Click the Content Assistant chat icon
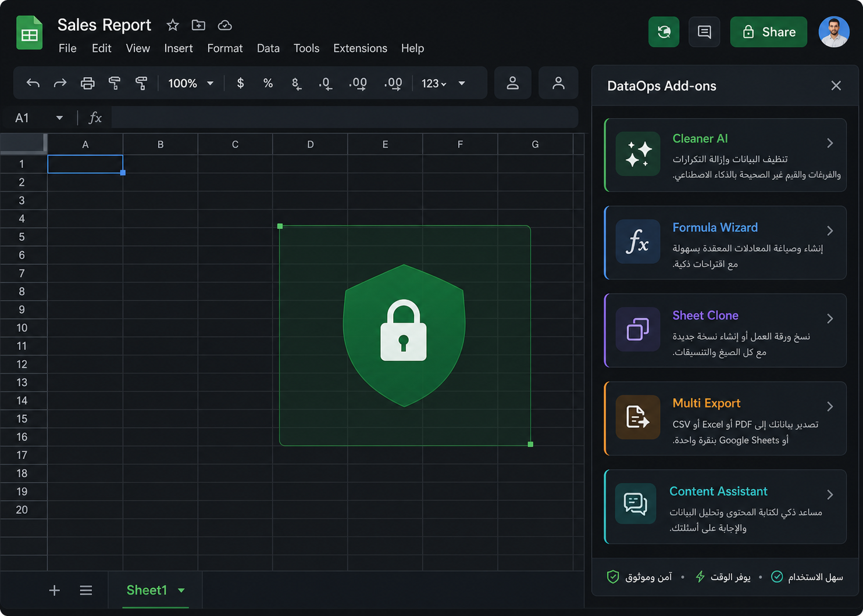 (x=636, y=503)
